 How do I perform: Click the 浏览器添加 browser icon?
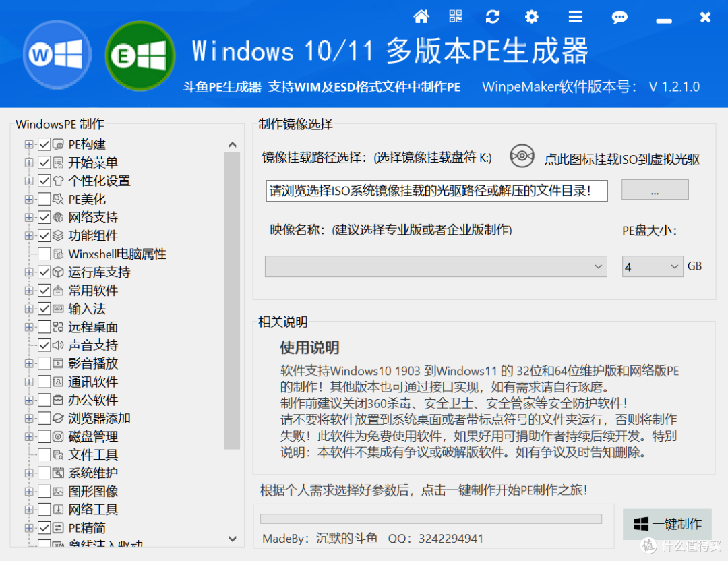coord(58,418)
